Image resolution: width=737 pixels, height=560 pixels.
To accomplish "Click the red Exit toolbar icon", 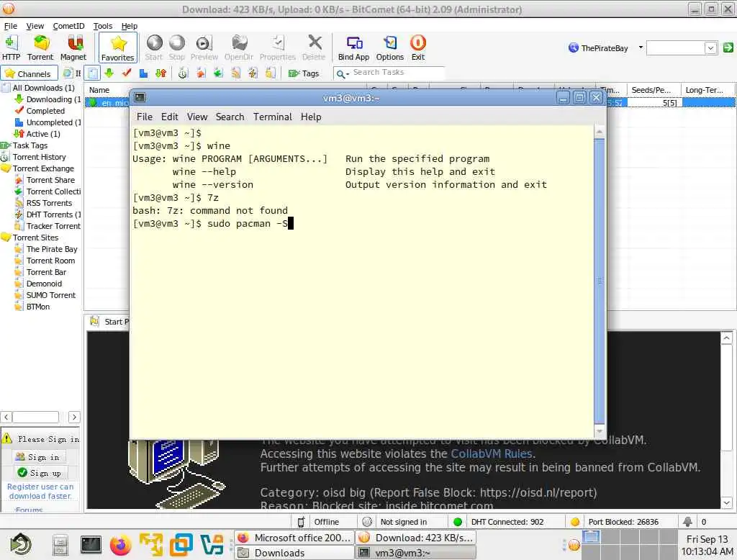I will point(418,48).
